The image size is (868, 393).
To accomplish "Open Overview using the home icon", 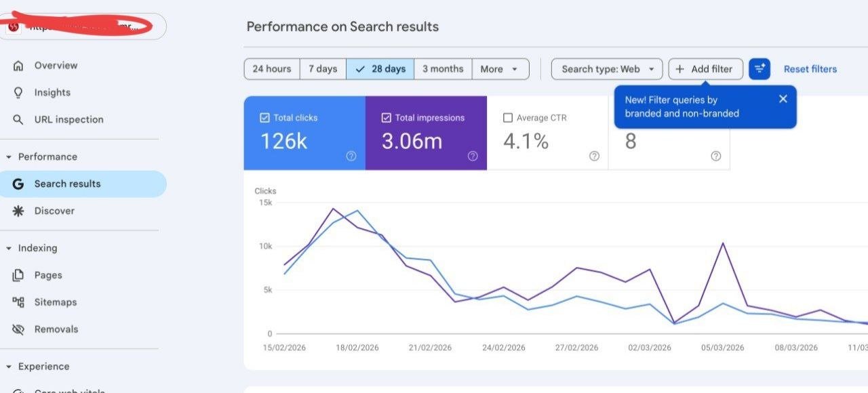I will click(x=18, y=65).
